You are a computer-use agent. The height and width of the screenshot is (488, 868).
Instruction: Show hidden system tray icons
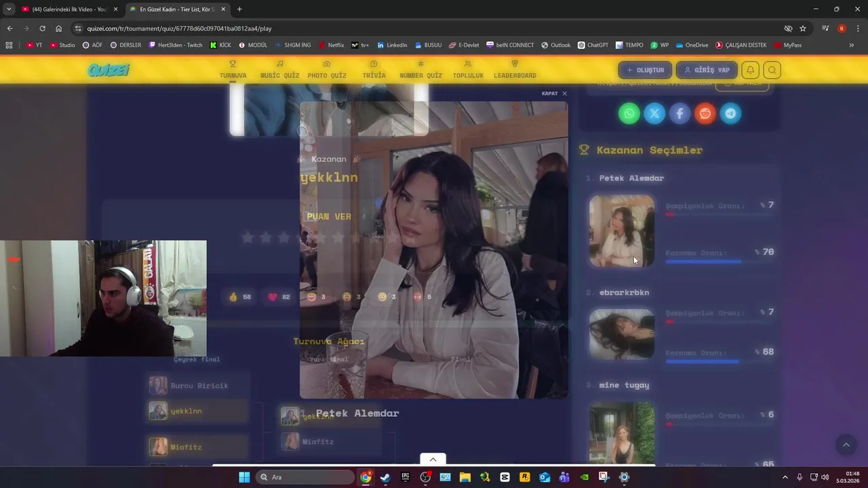point(785,477)
